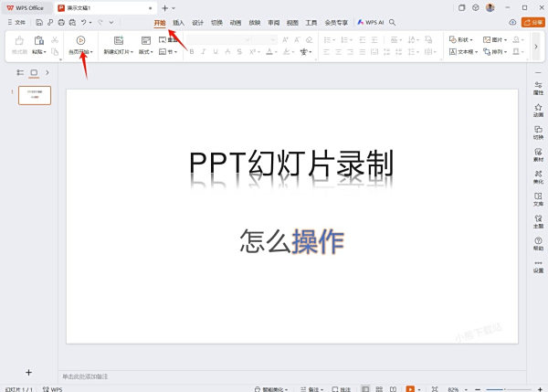
Task: Open the 设置 sidebar settings icon
Action: tap(538, 267)
